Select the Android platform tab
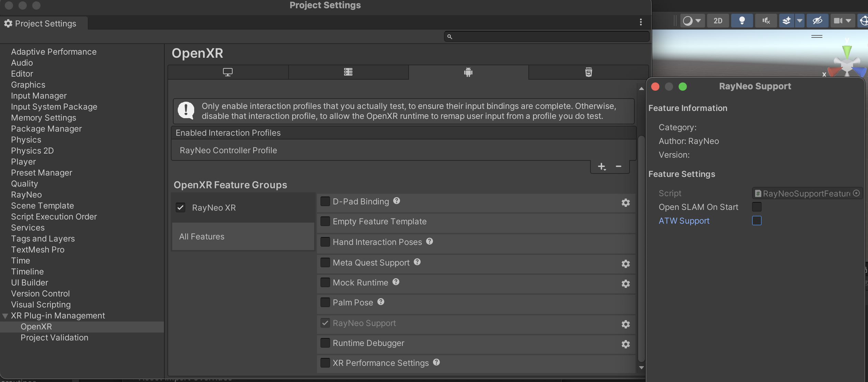The height and width of the screenshot is (382, 868). [468, 72]
